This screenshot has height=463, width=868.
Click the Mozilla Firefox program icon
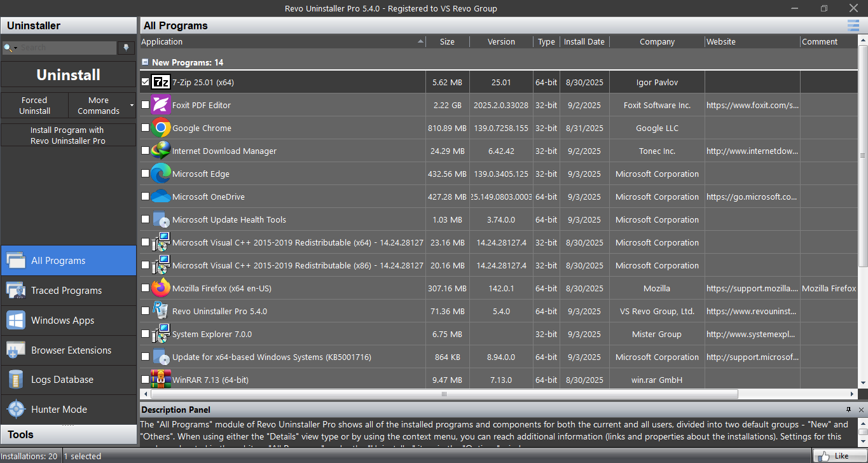point(161,288)
